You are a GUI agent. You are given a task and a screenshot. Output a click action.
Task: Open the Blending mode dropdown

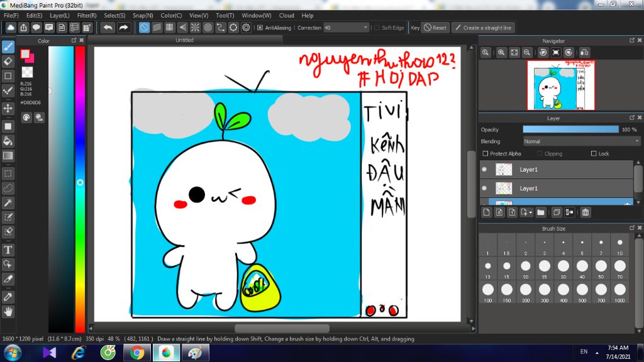pos(582,141)
